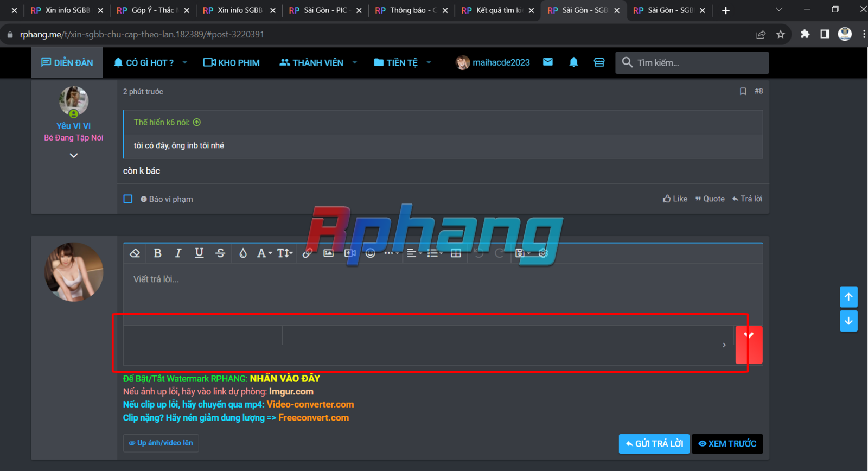View site information via lock icon
The width and height of the screenshot is (868, 471).
[x=10, y=34]
